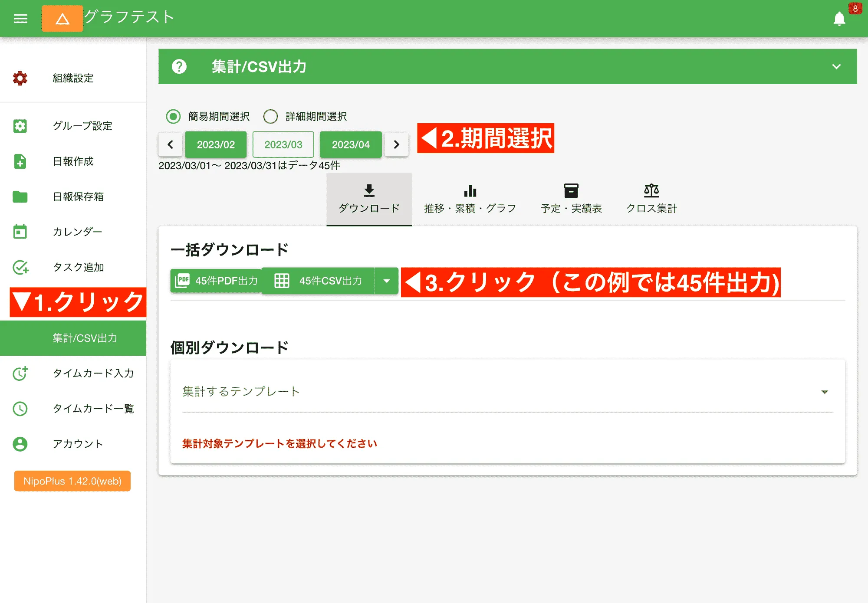Select the 日報保存箱 folder icon
The height and width of the screenshot is (603, 868).
coord(20,197)
